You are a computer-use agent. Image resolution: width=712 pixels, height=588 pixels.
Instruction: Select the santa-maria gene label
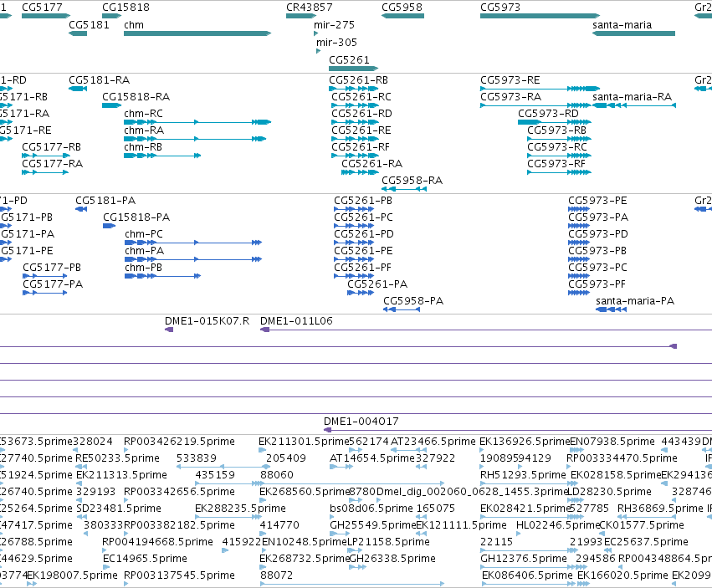point(622,25)
